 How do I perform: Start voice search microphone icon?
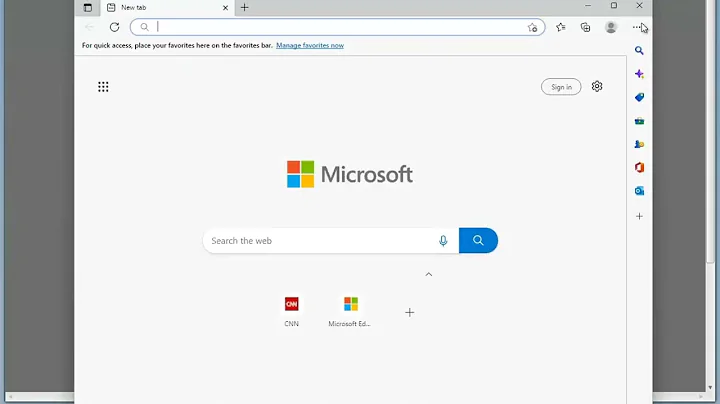[443, 241]
